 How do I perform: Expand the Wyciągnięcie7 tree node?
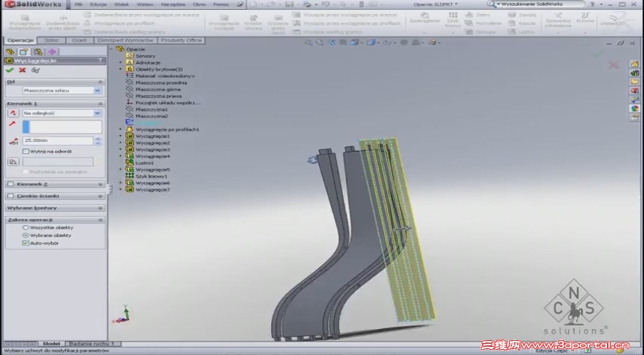pos(120,189)
